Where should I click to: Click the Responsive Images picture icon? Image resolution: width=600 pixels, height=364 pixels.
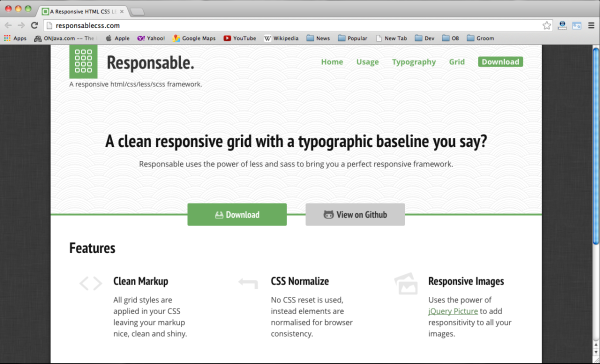(406, 284)
